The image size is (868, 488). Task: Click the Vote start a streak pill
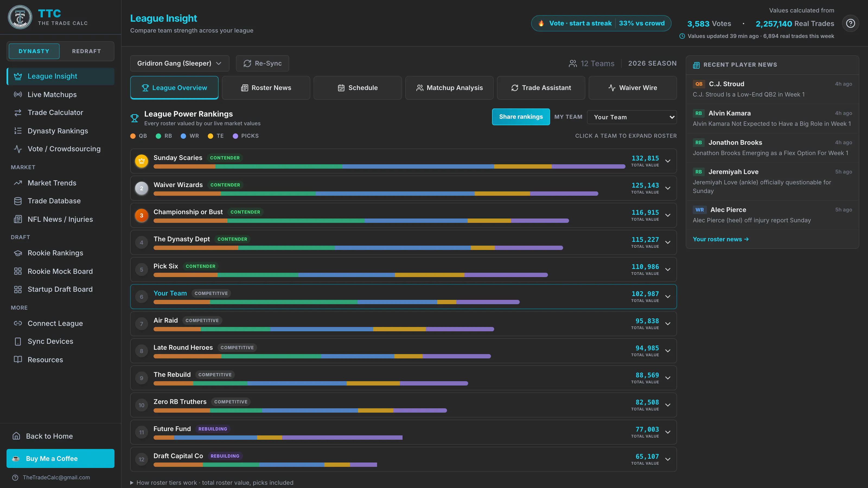click(601, 23)
